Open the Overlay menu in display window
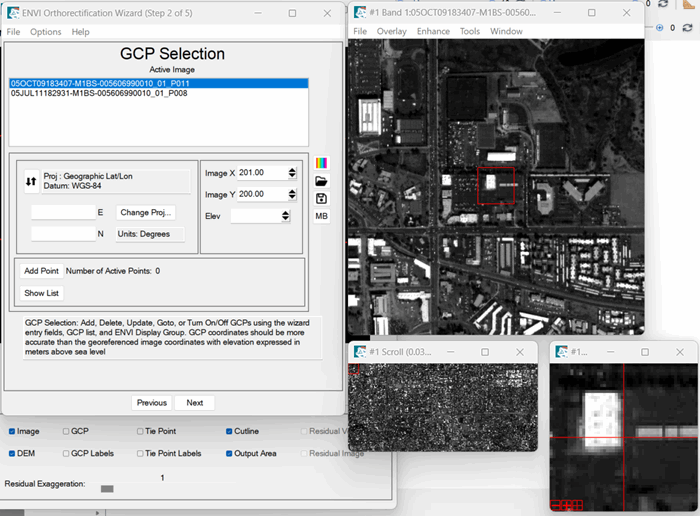700x516 pixels. 392,31
